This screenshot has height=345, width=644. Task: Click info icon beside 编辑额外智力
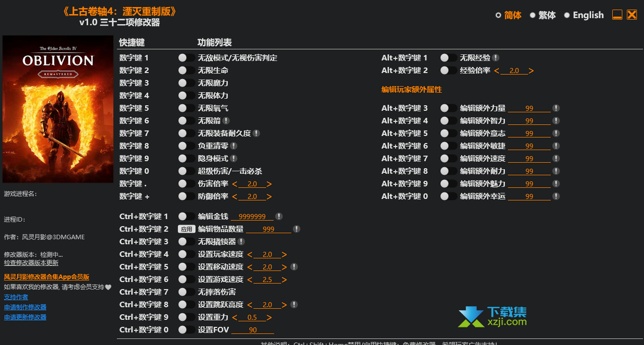click(x=556, y=121)
